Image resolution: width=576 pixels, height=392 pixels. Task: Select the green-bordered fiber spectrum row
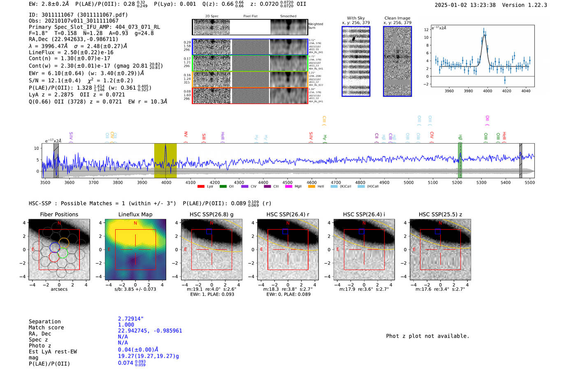(x=250, y=63)
